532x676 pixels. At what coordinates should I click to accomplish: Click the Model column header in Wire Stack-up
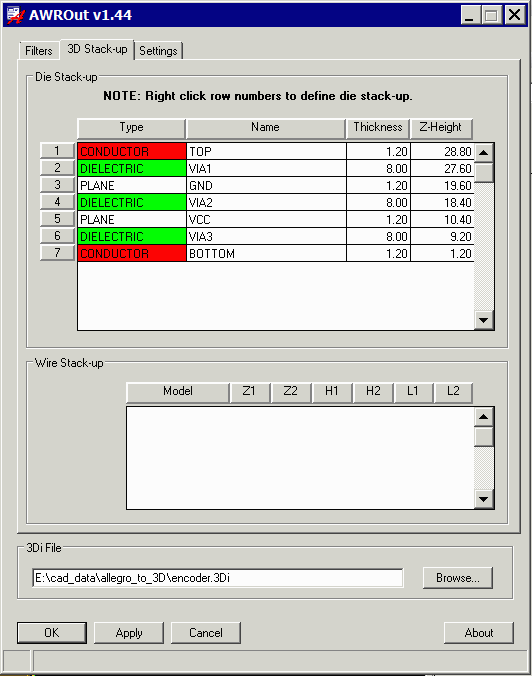click(x=178, y=392)
